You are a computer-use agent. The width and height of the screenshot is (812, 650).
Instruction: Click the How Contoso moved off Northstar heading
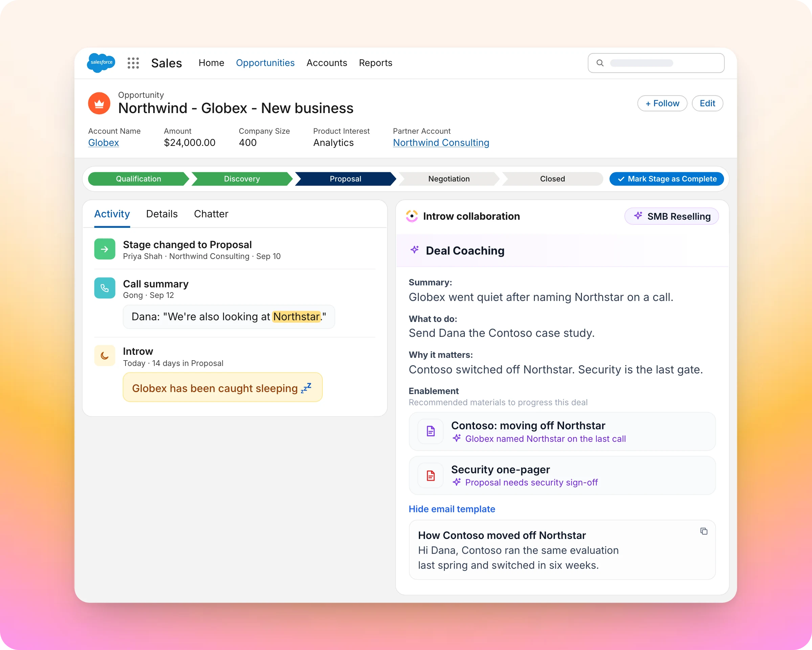click(502, 536)
